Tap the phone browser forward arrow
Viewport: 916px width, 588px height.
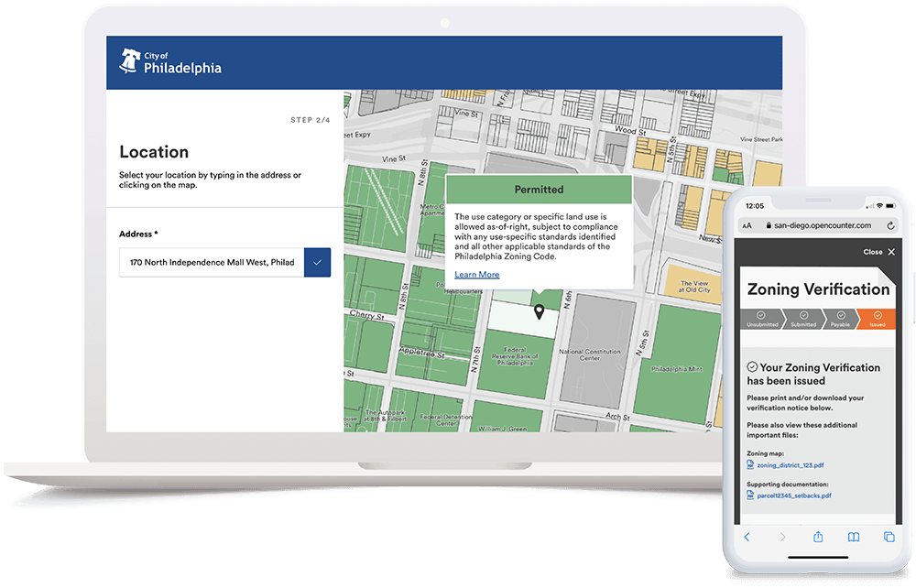[783, 537]
